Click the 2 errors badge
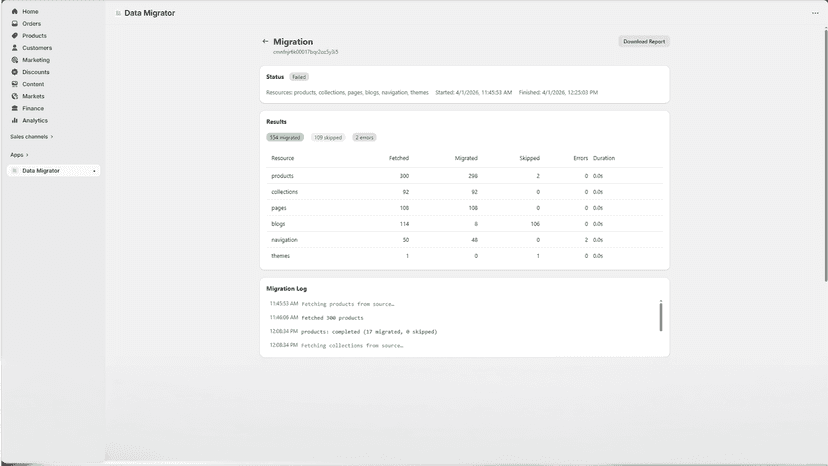 click(364, 137)
